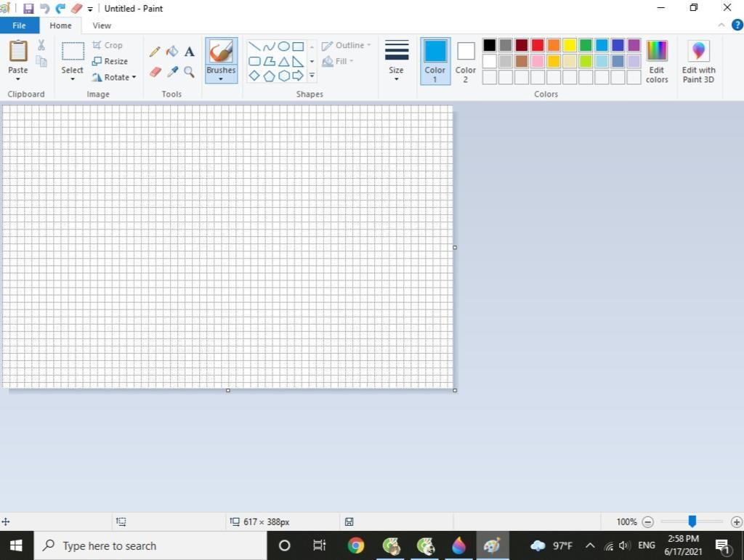Pick the yellow color swatch

570,45
